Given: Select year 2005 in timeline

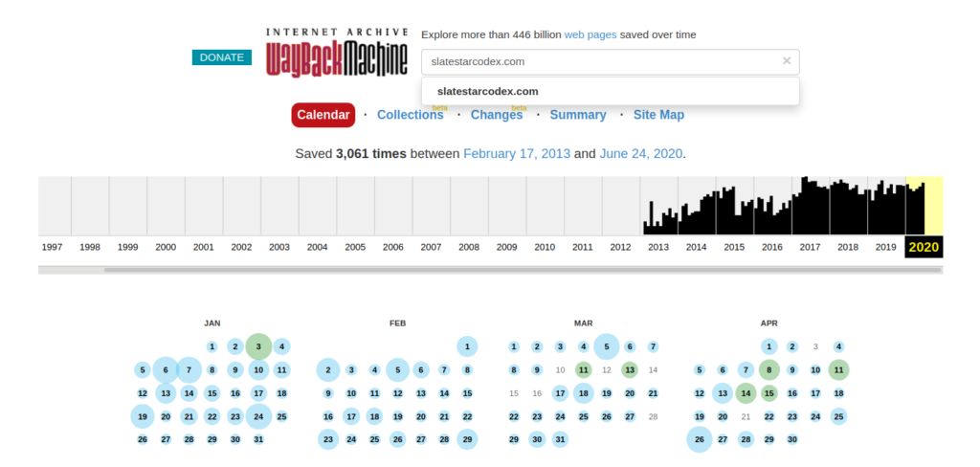Looking at the screenshot, I should pyautogui.click(x=355, y=247).
